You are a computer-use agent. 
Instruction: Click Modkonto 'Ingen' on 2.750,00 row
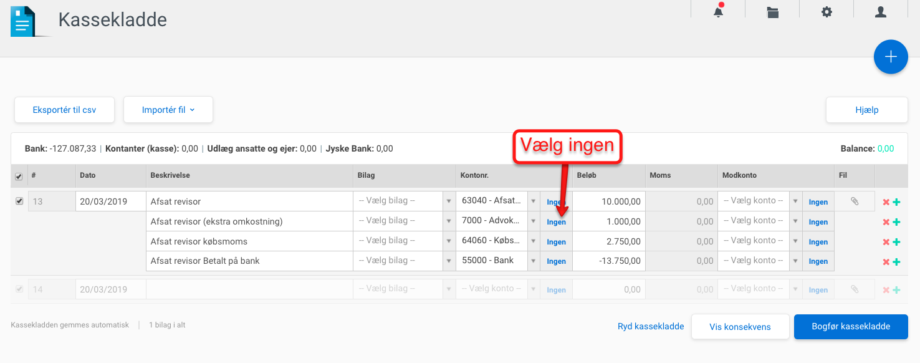818,242
